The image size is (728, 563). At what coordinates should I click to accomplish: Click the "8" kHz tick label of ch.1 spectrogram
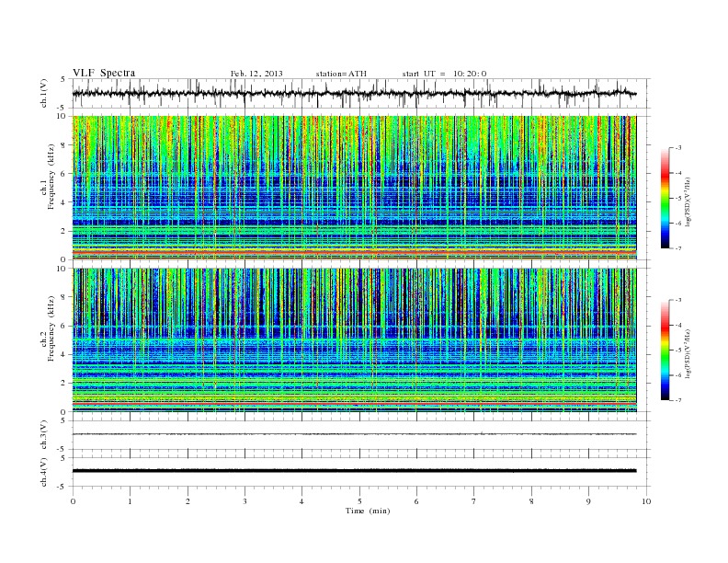coord(63,145)
